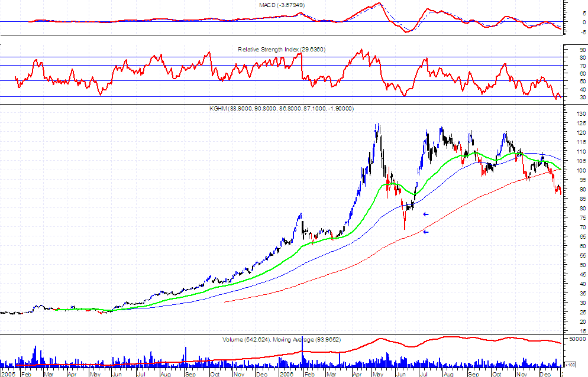Viewport: 588px width, 377px height.
Task: Click the 20 price axis label
Action: point(583,322)
